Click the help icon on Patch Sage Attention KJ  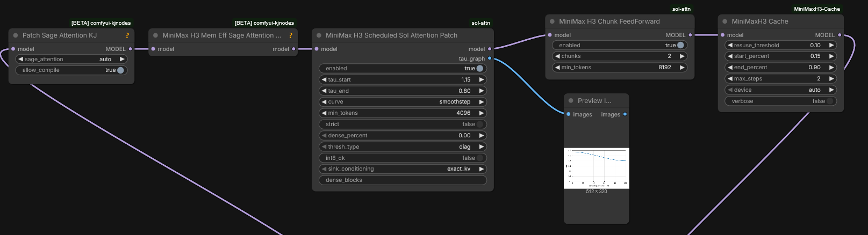127,35
